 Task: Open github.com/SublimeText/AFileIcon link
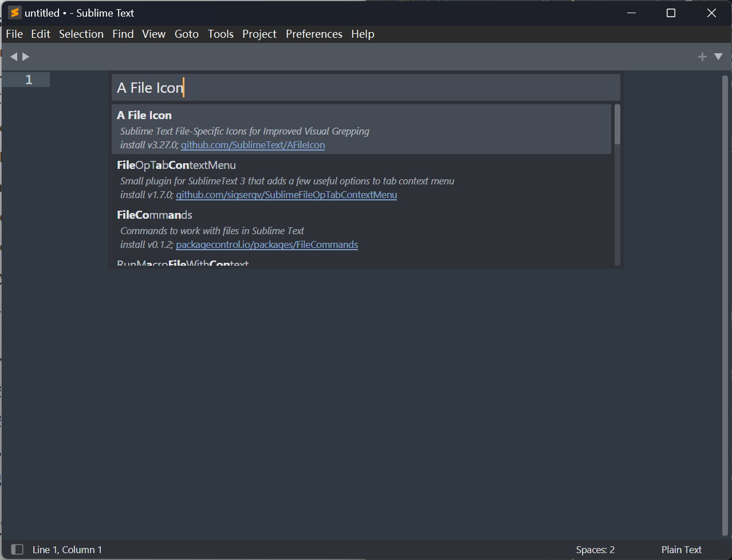(x=253, y=145)
